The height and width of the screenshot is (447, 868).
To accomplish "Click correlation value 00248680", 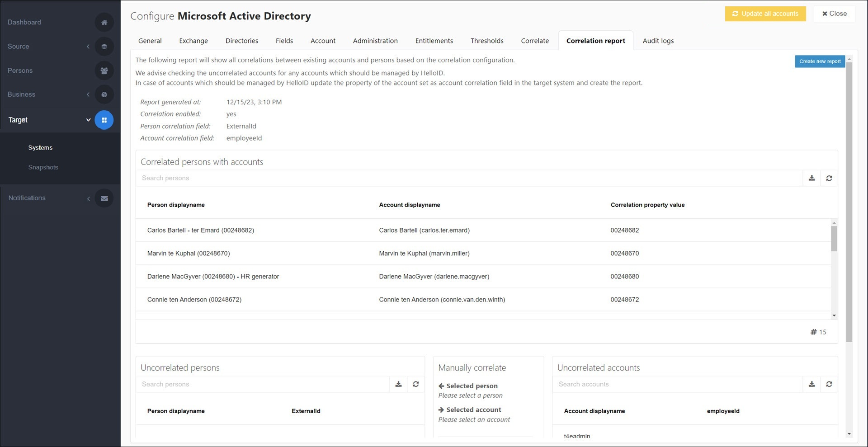I will [x=624, y=276].
